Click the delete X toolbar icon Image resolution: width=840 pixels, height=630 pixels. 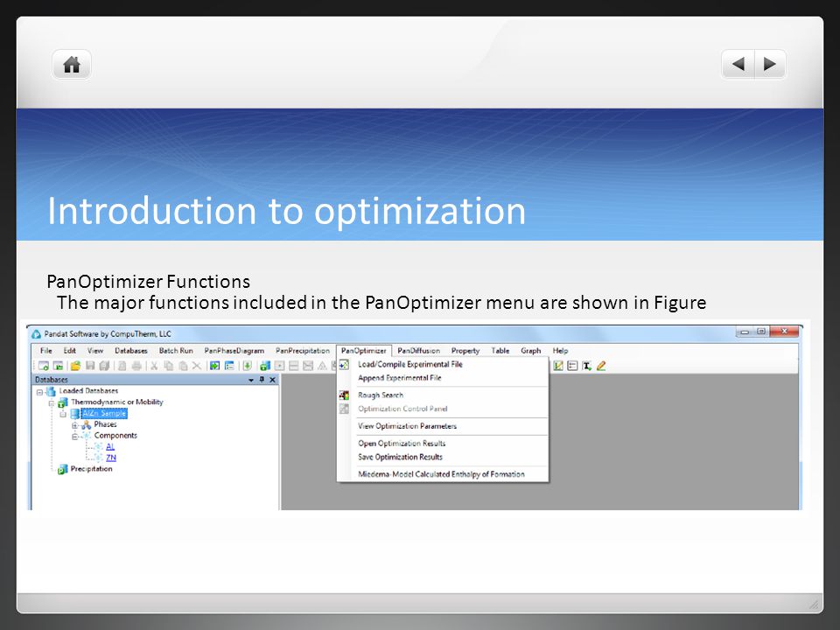click(x=197, y=366)
